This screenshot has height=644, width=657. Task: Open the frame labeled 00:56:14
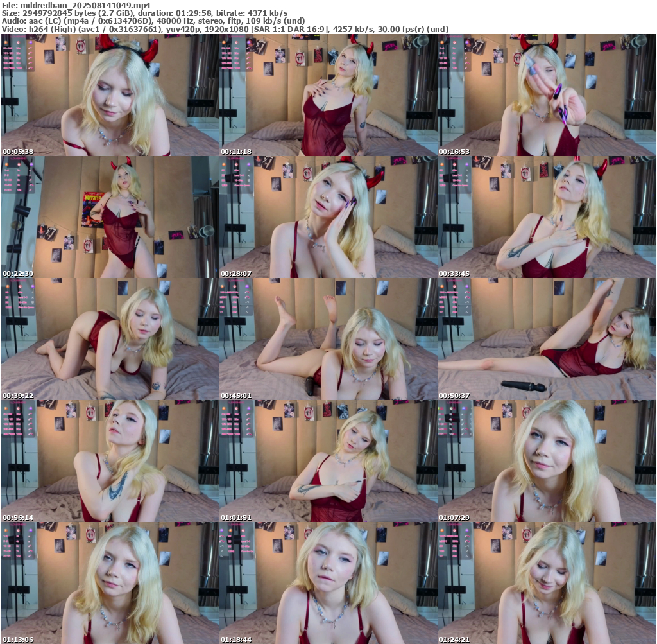tap(110, 461)
